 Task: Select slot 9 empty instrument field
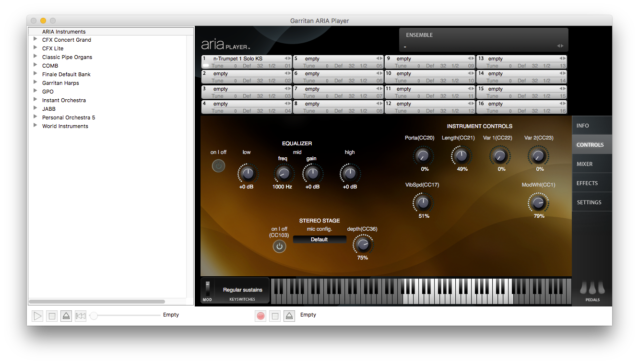430,59
